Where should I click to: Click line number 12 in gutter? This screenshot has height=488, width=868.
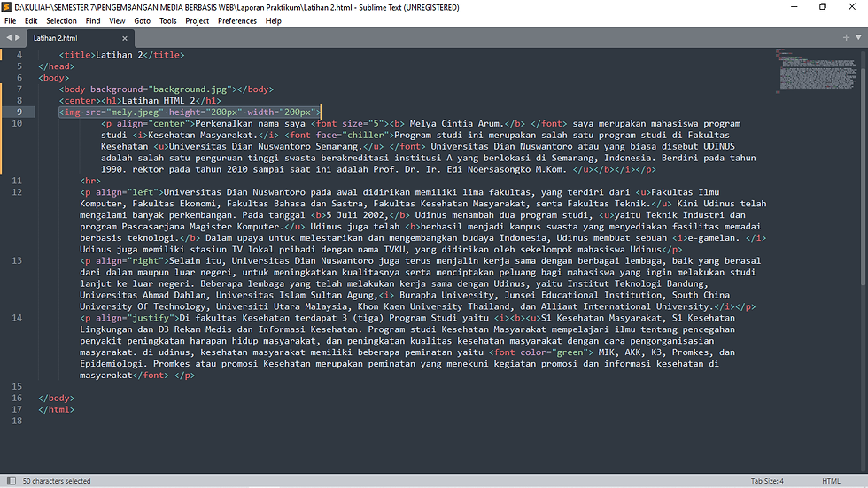(17, 192)
